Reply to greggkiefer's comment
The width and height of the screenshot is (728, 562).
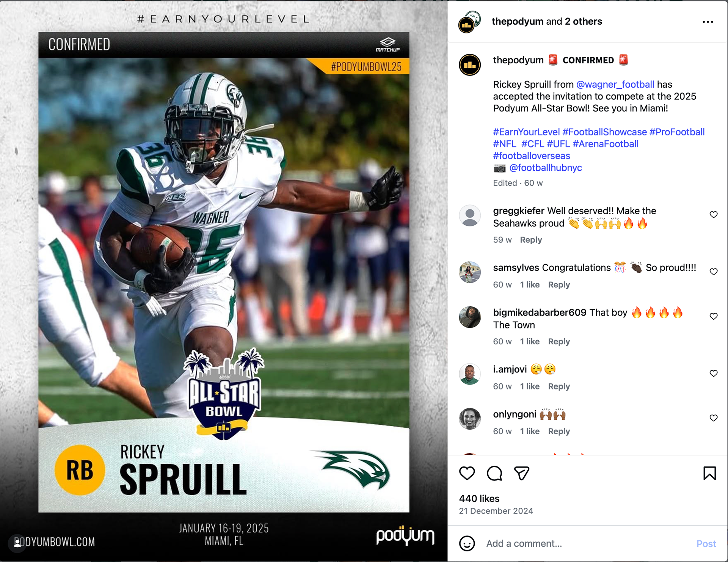tap(531, 240)
